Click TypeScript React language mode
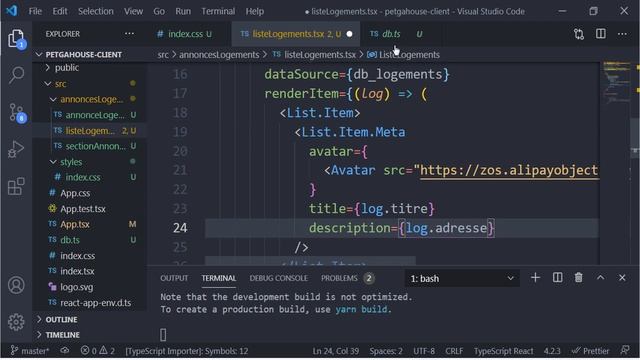Image resolution: width=640 pixels, height=360 pixels. pos(503,351)
